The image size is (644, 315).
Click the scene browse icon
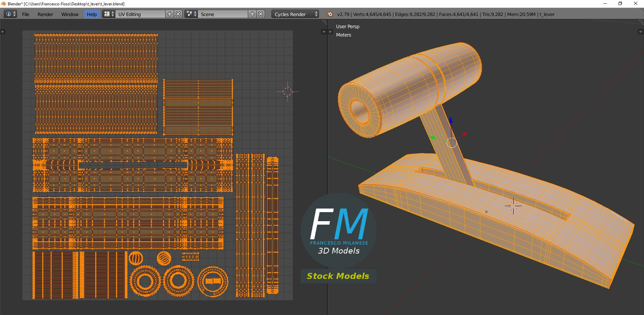(191, 14)
